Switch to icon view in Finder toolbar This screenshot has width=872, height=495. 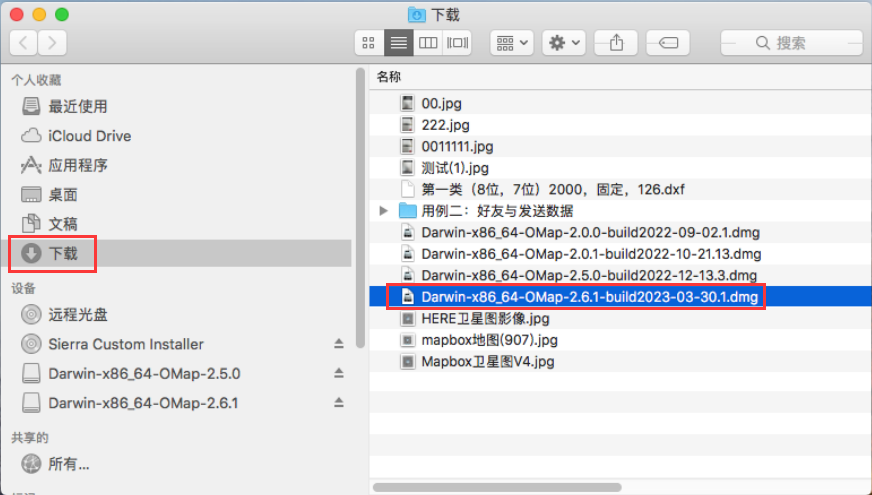point(369,43)
